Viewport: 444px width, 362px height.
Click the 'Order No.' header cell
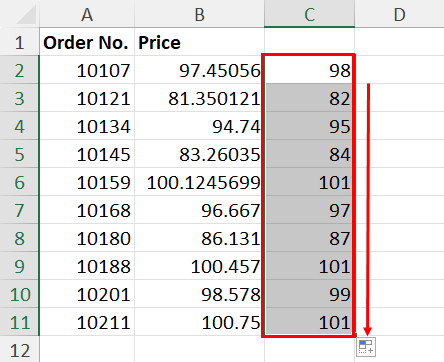tap(87, 42)
